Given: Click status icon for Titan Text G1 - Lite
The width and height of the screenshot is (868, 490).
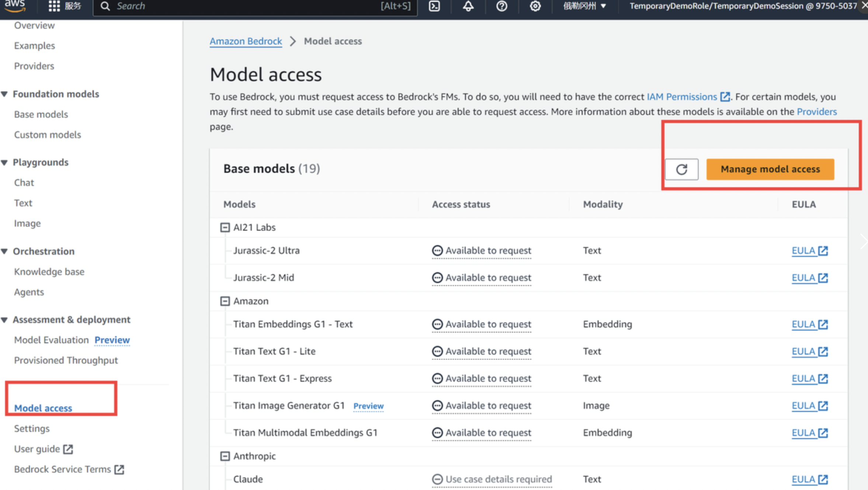Looking at the screenshot, I should 437,351.
